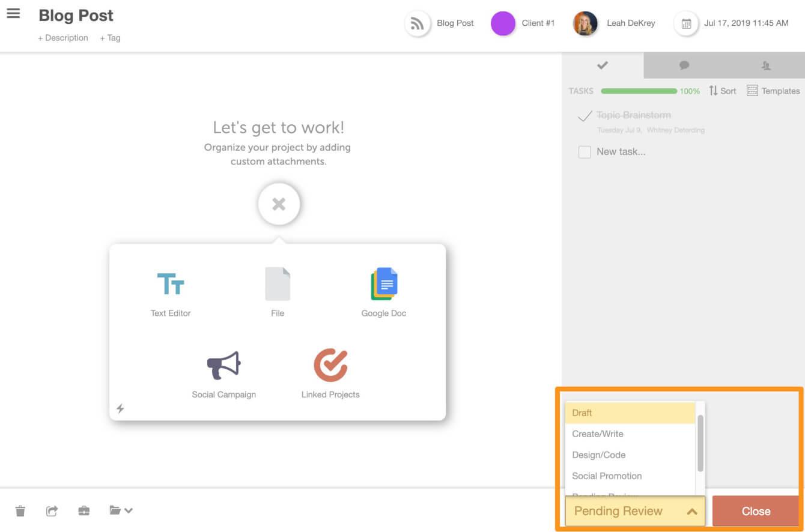Click the Leah DeKrey name
The width and height of the screenshot is (805, 532).
(631, 23)
